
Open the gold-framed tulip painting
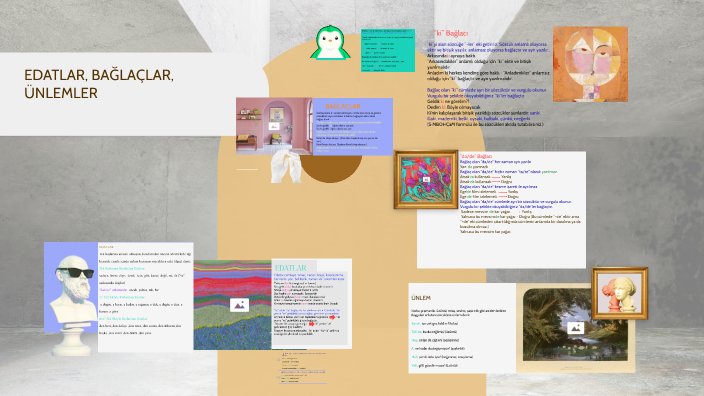point(426,180)
